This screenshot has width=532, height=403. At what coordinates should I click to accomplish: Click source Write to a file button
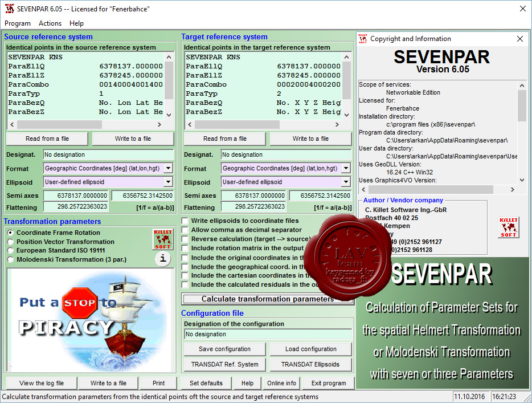(133, 139)
